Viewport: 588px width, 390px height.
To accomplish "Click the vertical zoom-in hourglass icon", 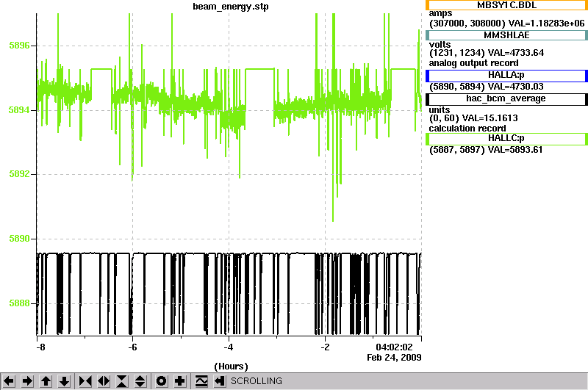I will pos(122,381).
